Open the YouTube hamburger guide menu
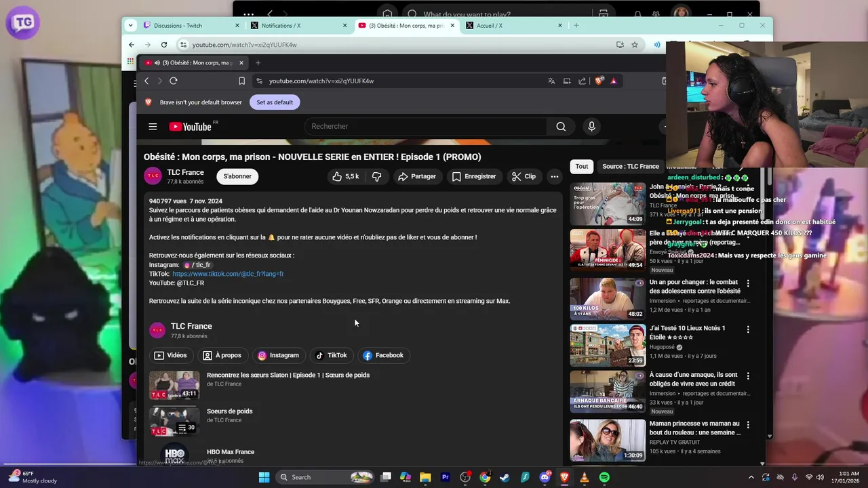This screenshot has height=488, width=868. pyautogui.click(x=153, y=127)
